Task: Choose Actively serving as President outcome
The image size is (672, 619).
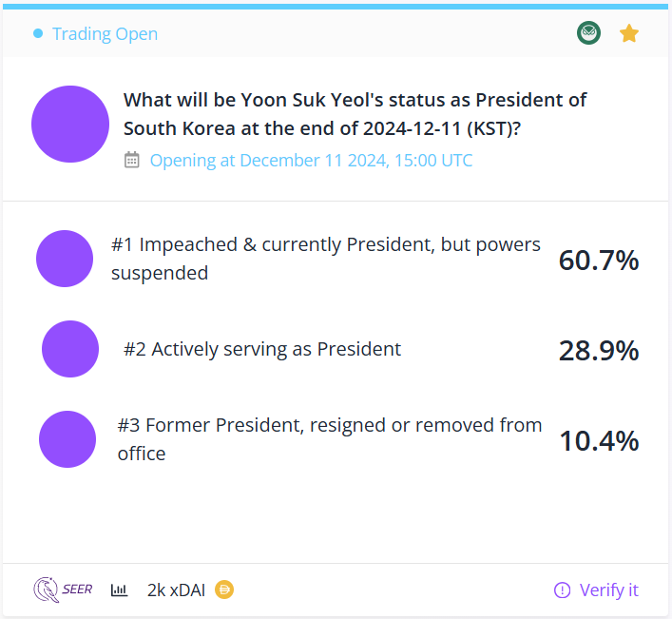Action: tap(262, 349)
